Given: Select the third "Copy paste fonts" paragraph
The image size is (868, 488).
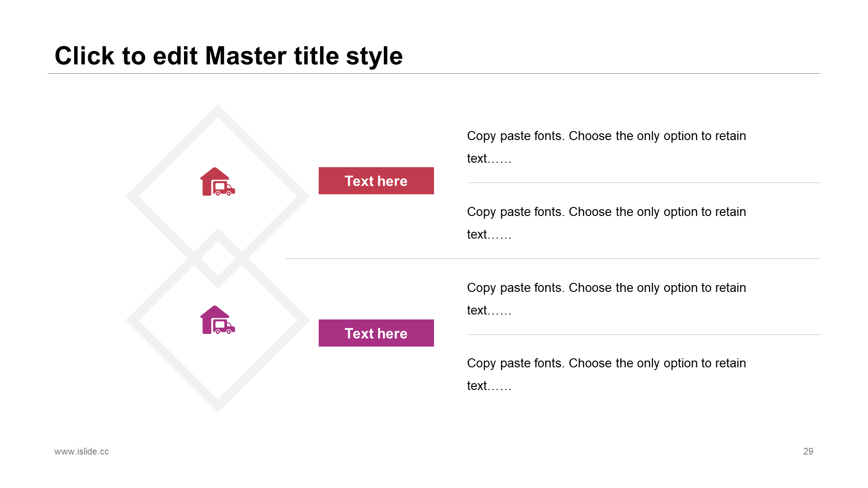Looking at the screenshot, I should (606, 299).
